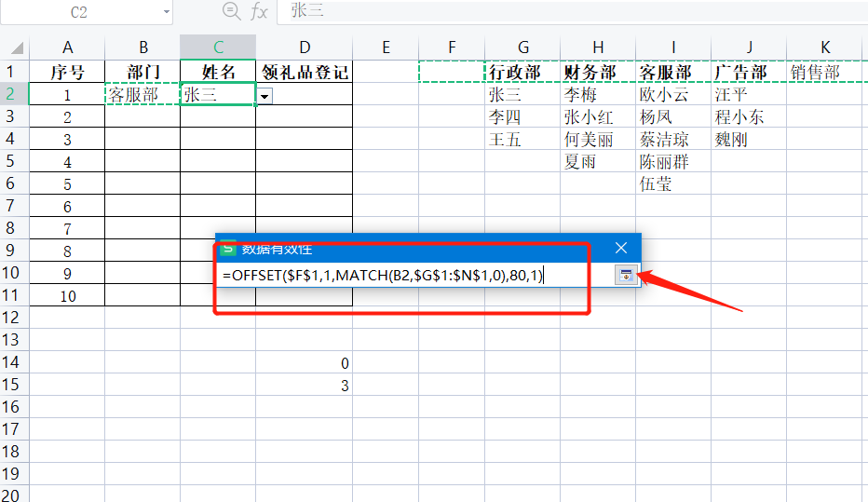Open the dropdown arrow next to cell C2
Image resolution: width=868 pixels, height=502 pixels.
(264, 96)
